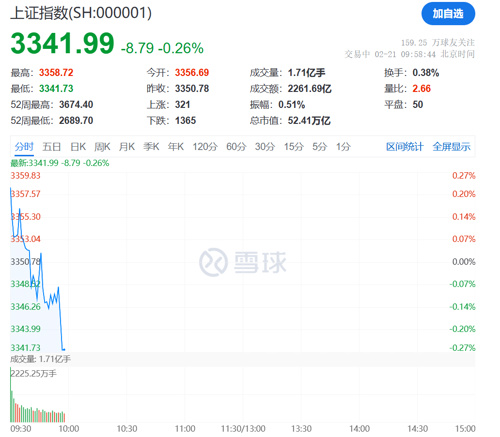Click the 10:30 time axis label
This screenshot has width=500, height=437.
click(x=127, y=429)
